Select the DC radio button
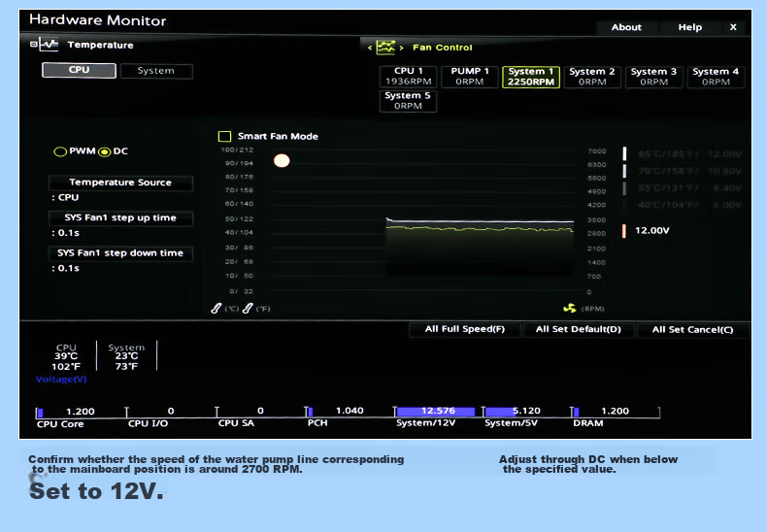This screenshot has width=767, height=532. point(104,151)
